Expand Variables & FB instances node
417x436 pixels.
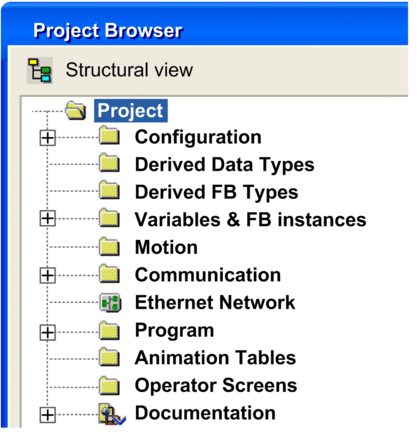47,219
